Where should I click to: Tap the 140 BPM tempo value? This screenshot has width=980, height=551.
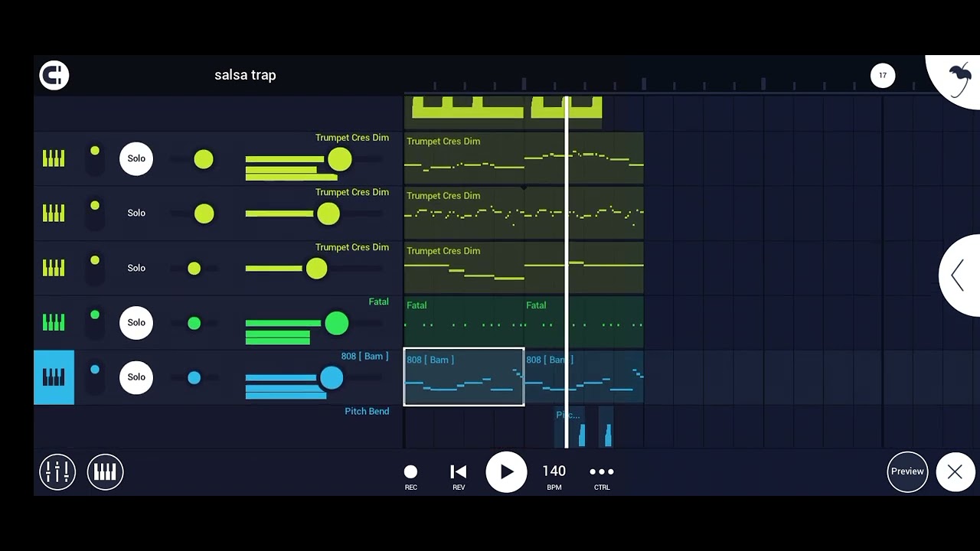[554, 476]
